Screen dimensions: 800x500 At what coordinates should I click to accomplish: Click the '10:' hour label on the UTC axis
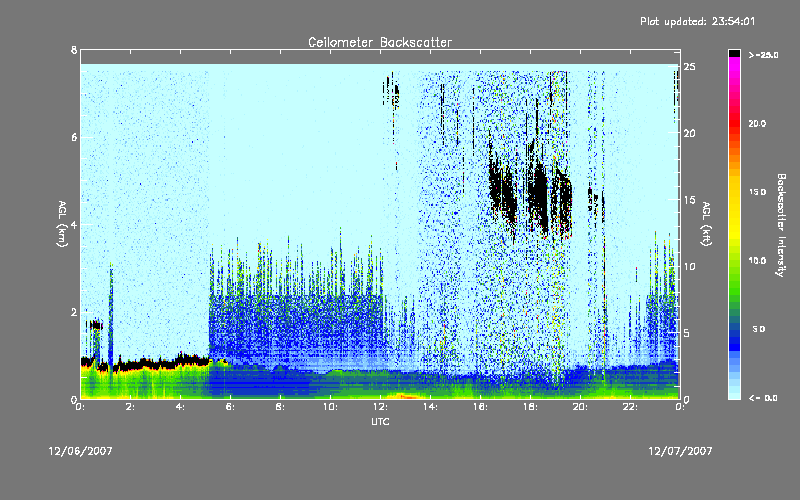tap(331, 407)
